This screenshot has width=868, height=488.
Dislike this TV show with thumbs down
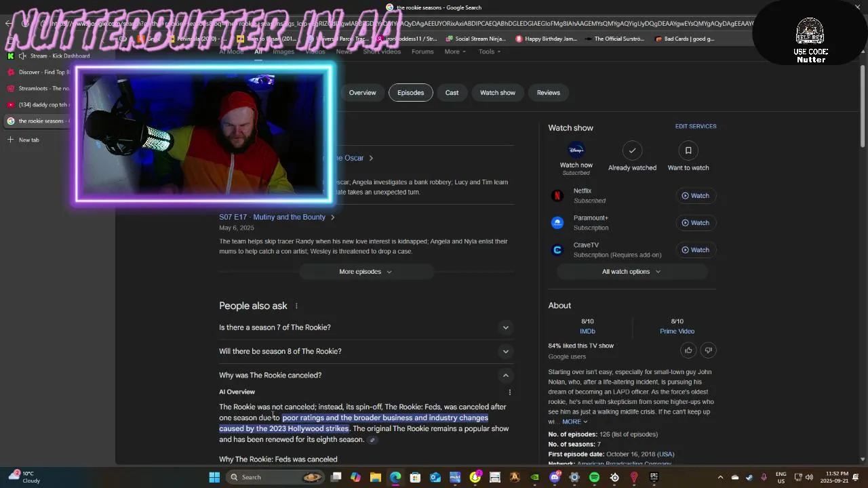[708, 350]
